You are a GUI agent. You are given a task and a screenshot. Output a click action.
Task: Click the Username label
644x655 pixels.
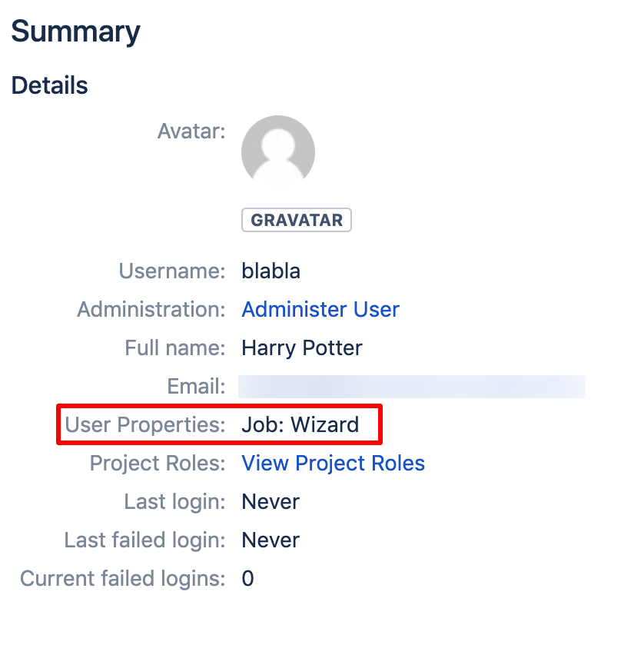click(x=172, y=271)
